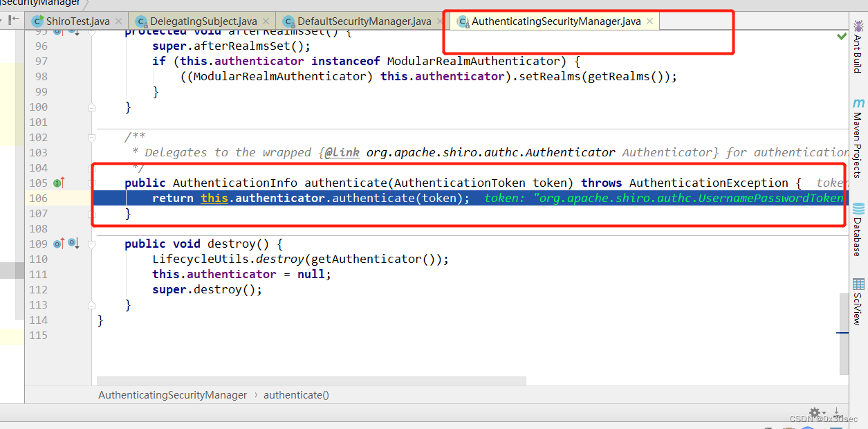
Task: Click the fold end marker at line 107
Action: 91,214
